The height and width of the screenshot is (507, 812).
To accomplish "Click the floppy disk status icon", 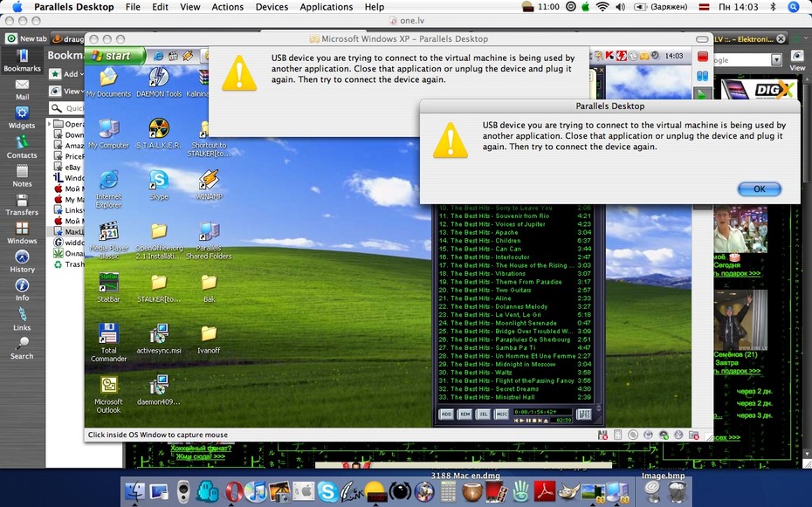I will pyautogui.click(x=602, y=435).
